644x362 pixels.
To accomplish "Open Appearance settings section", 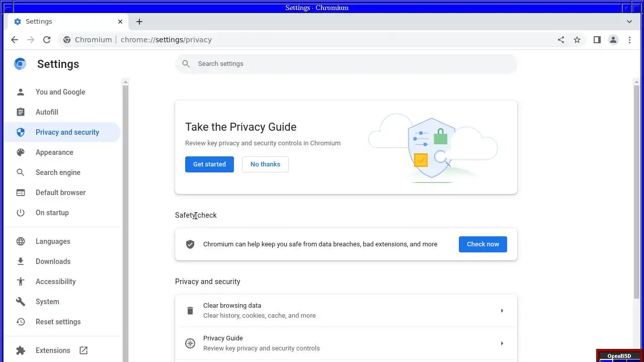I will tap(54, 152).
